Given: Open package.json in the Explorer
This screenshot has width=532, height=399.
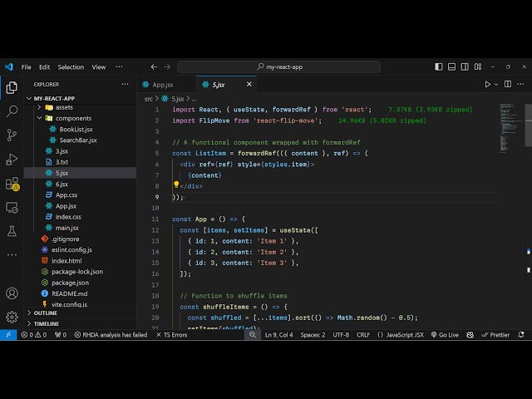Looking at the screenshot, I should coord(70,282).
